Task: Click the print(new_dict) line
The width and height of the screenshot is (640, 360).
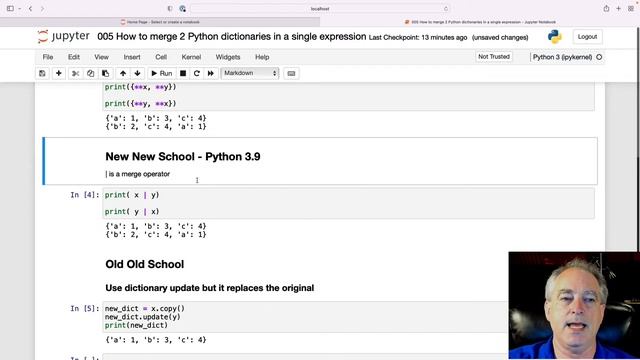Action: (136, 325)
